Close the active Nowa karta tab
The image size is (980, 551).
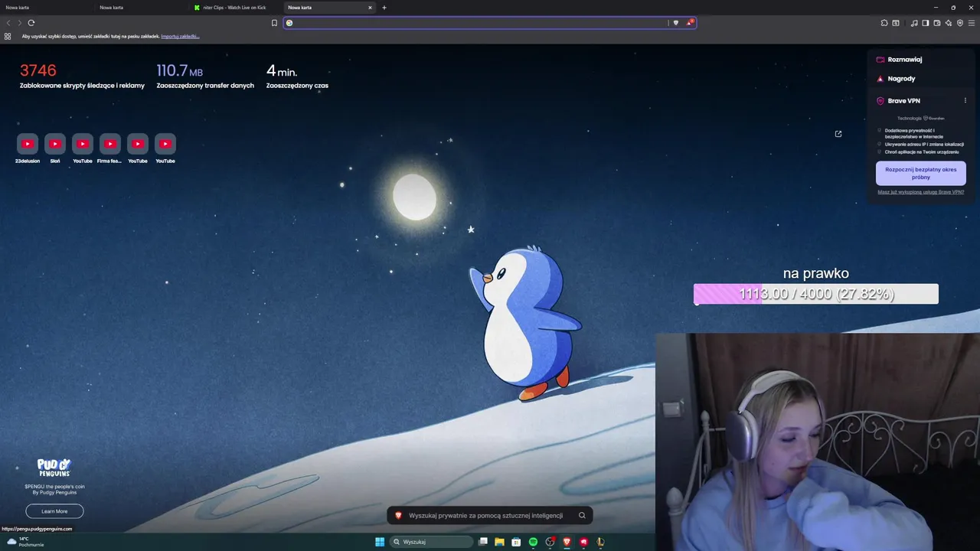pyautogui.click(x=370, y=8)
